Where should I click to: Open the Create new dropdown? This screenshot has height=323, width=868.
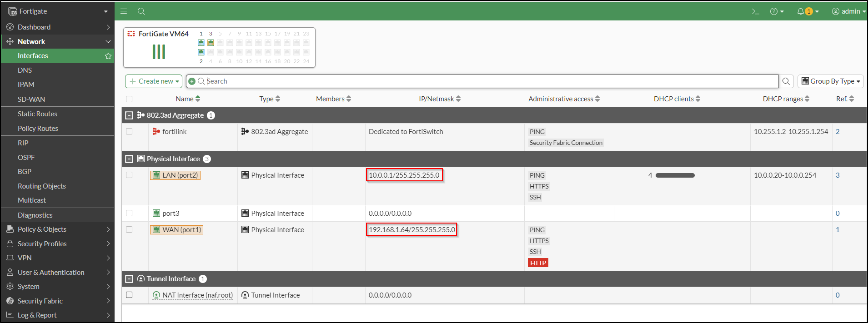(x=154, y=81)
